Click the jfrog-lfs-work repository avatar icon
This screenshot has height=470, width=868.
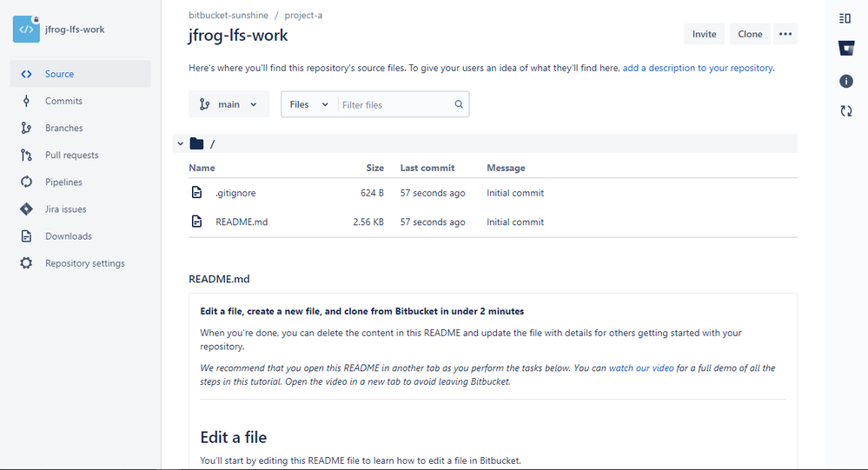click(26, 30)
